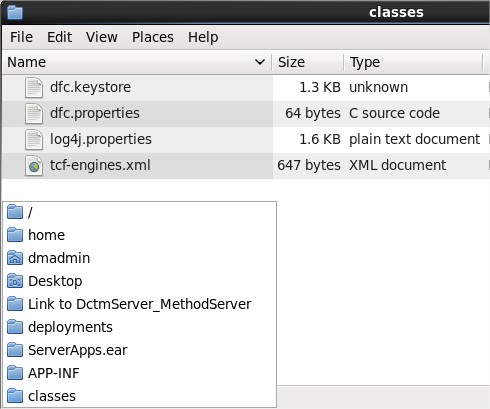The image size is (490, 409).
Task: Select the dfc.properties file name
Action: click(x=95, y=113)
